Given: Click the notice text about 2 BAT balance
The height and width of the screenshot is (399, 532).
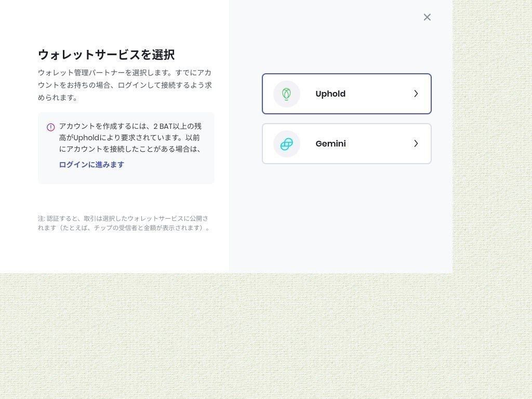Looking at the screenshot, I should coord(130,137).
